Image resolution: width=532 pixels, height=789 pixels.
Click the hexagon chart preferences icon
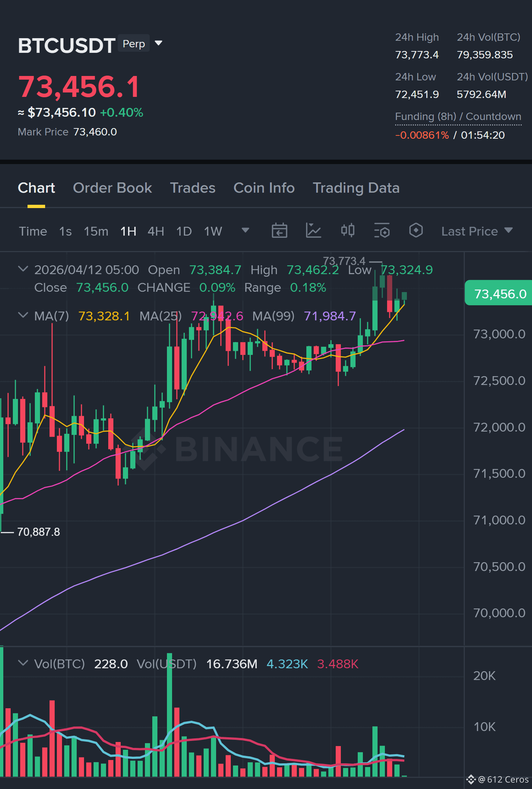click(x=416, y=230)
